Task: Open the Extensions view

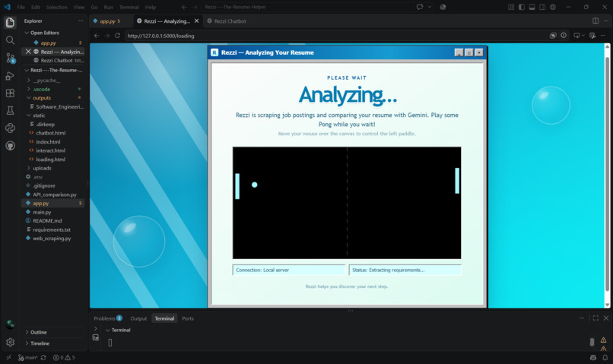Action: (10, 93)
